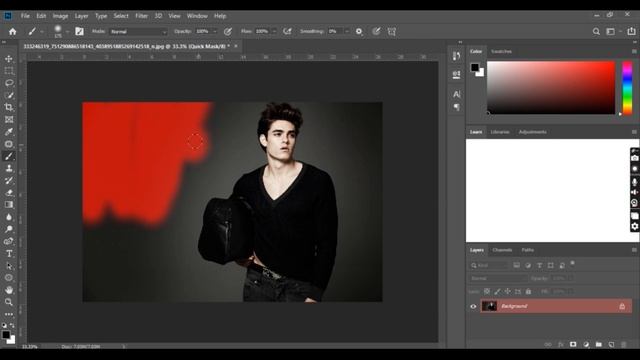
Task: Select the Rectangular Marquee tool
Action: click(x=9, y=71)
